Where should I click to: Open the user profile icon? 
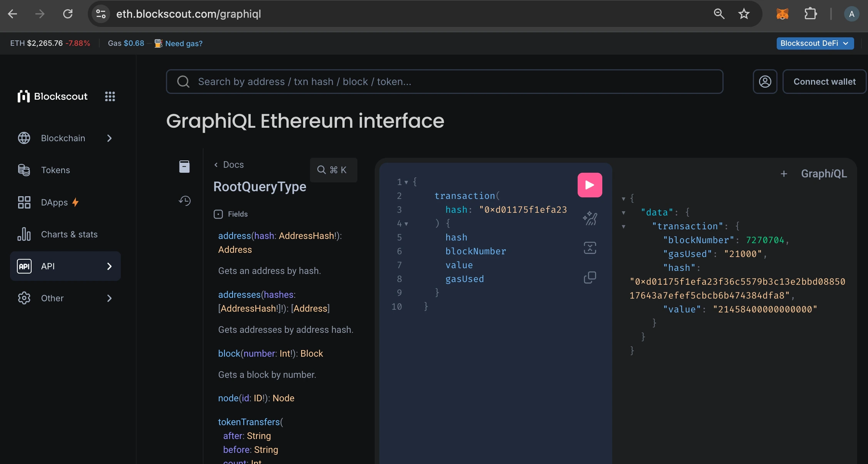coord(765,82)
